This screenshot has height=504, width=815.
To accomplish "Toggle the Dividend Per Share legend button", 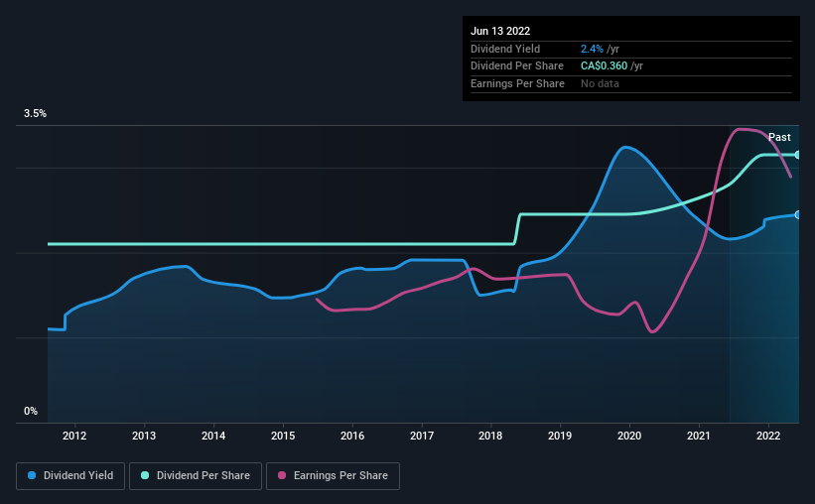I will pos(196,476).
